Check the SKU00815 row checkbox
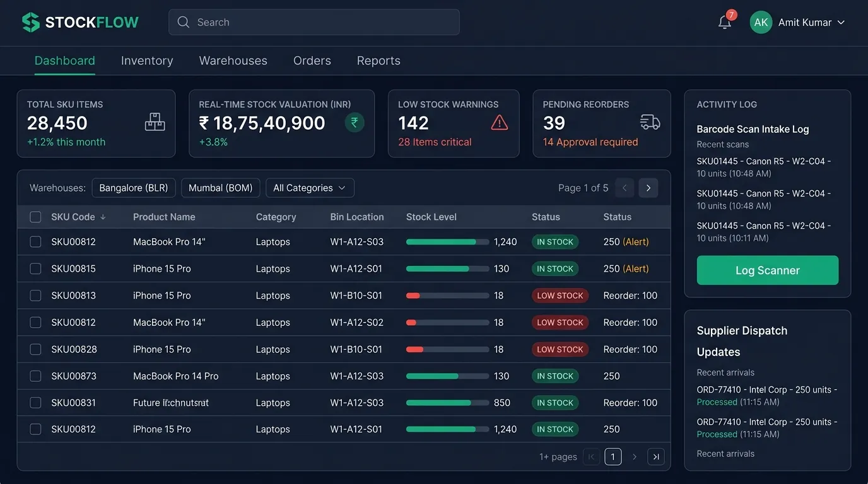868x484 pixels. pyautogui.click(x=35, y=268)
